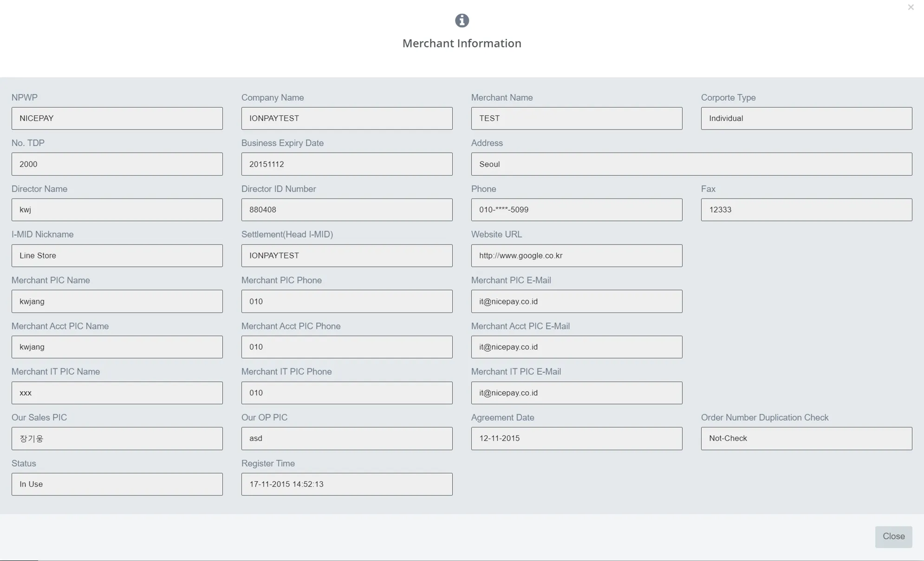Click the info icon at the top
Viewport: 924px width, 561px height.
pos(462,20)
